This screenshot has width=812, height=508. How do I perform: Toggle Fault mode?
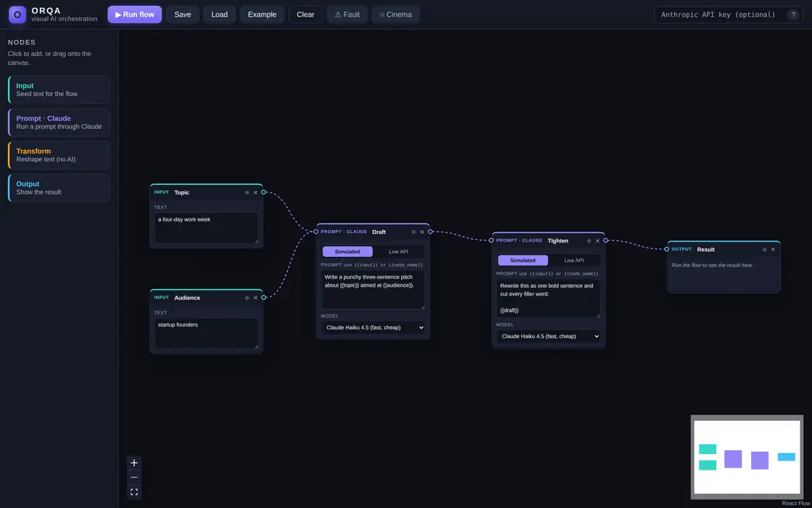[347, 15]
